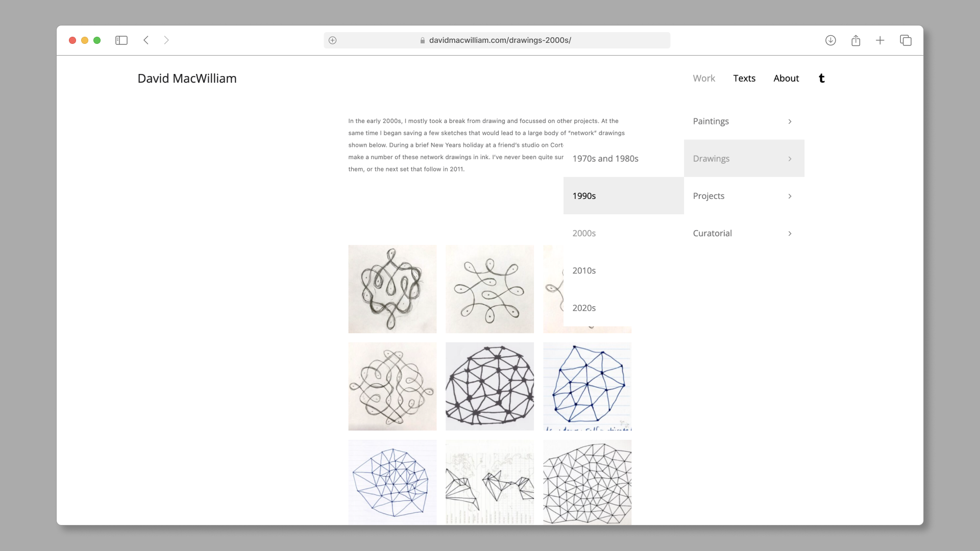Go to the About page
This screenshot has height=551, width=980.
(x=786, y=79)
